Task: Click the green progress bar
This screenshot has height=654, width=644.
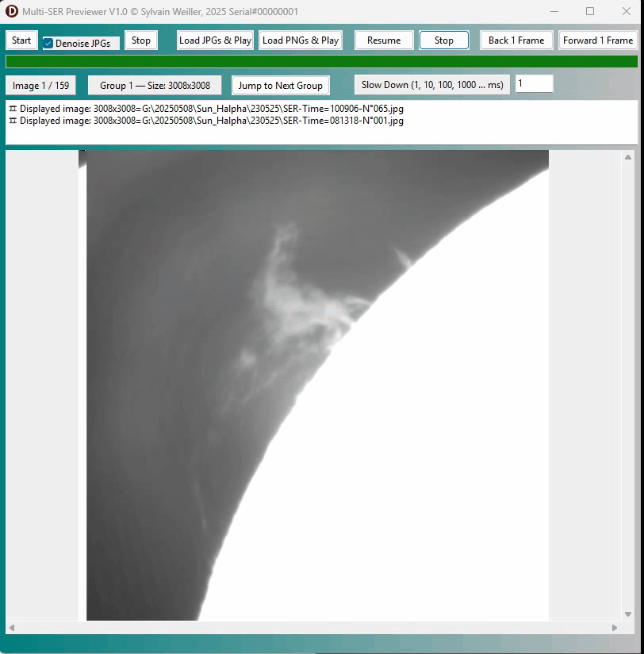Action: point(321,62)
